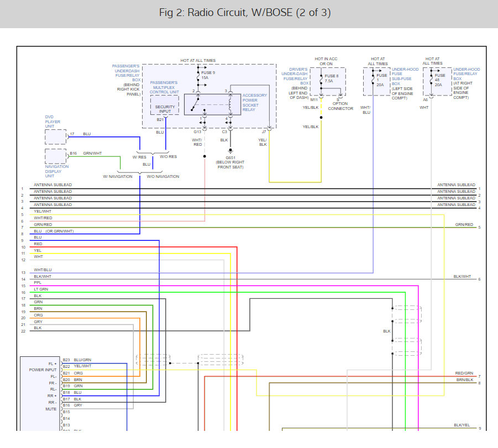
Task: Click the Security Input box
Action: tap(165, 105)
